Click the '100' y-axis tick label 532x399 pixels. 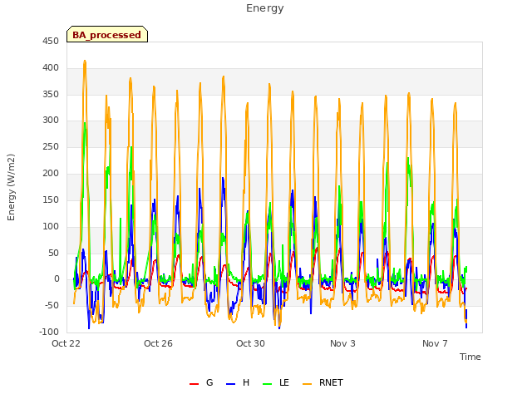click(x=51, y=226)
